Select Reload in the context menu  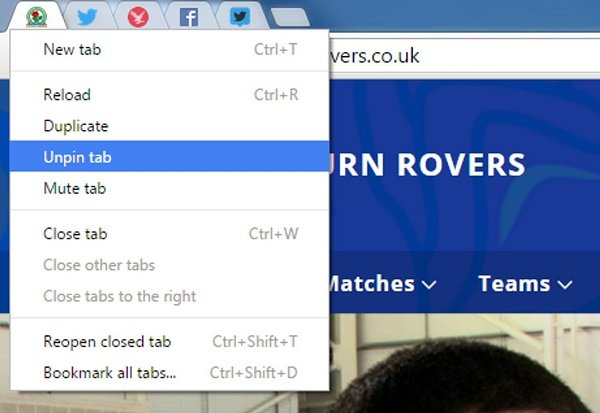(x=169, y=95)
